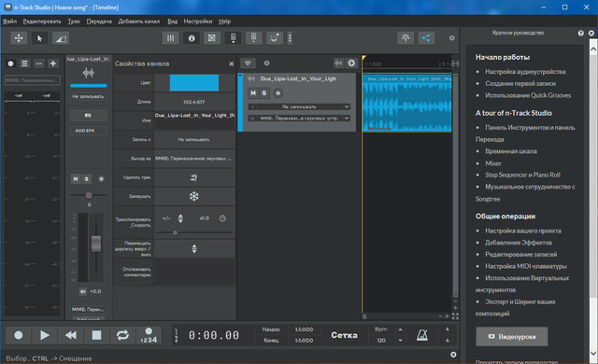598x364 pixels.
Task: Toggle the metronome icon
Action: pyautogui.click(x=422, y=335)
